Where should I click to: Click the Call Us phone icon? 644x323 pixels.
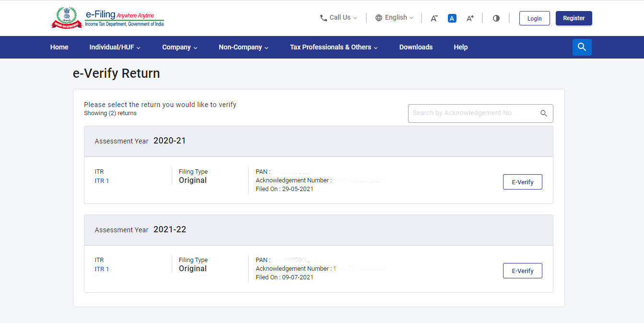click(x=324, y=17)
